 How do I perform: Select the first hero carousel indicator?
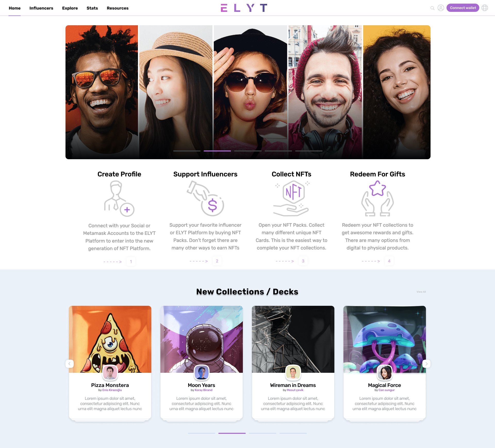tap(187, 151)
